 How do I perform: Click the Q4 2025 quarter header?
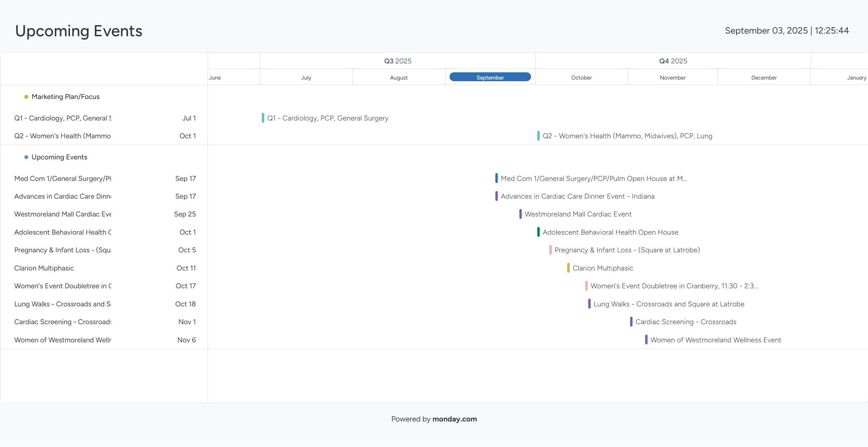(673, 61)
